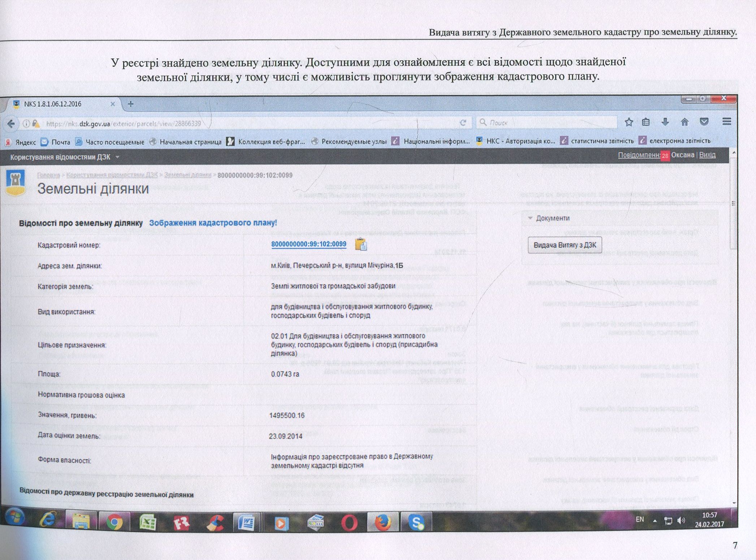Open the bookmarks list icon
Screen dimensions: 756x560
[646, 122]
